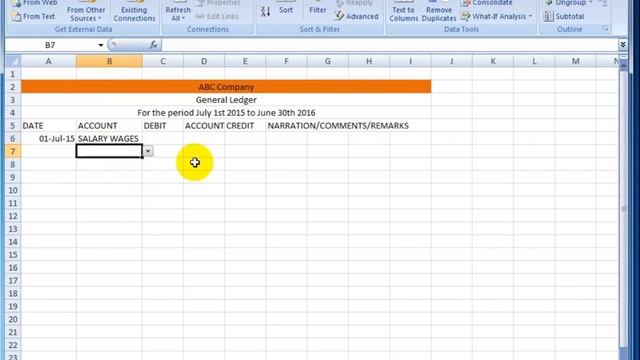Open the Sort dialog
Screen dimensions: 640x360
click(286, 9)
